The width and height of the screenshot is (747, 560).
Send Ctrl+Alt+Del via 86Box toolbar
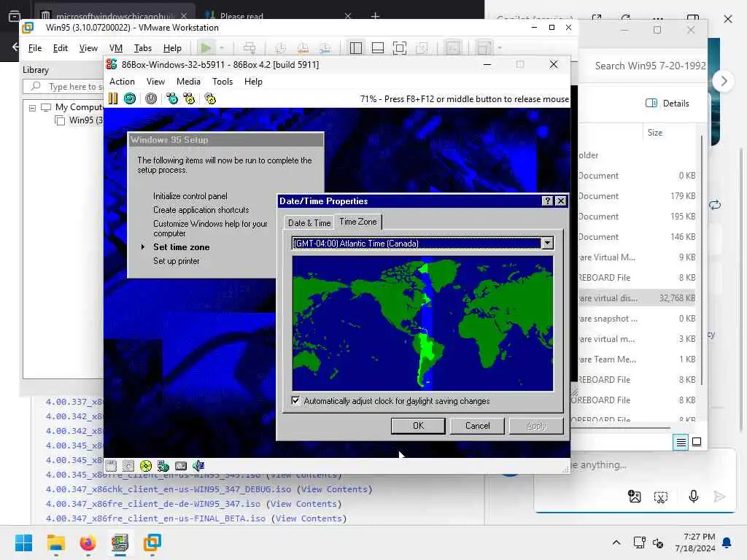172,98
